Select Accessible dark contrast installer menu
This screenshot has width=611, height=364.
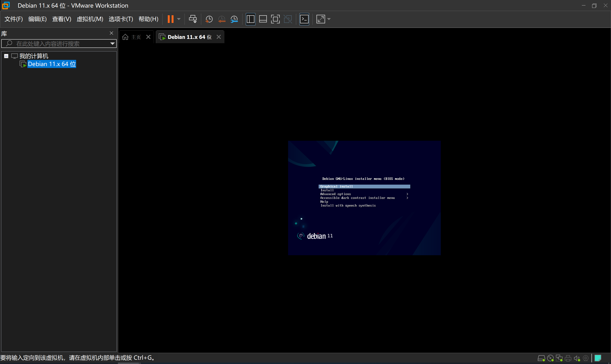(357, 198)
